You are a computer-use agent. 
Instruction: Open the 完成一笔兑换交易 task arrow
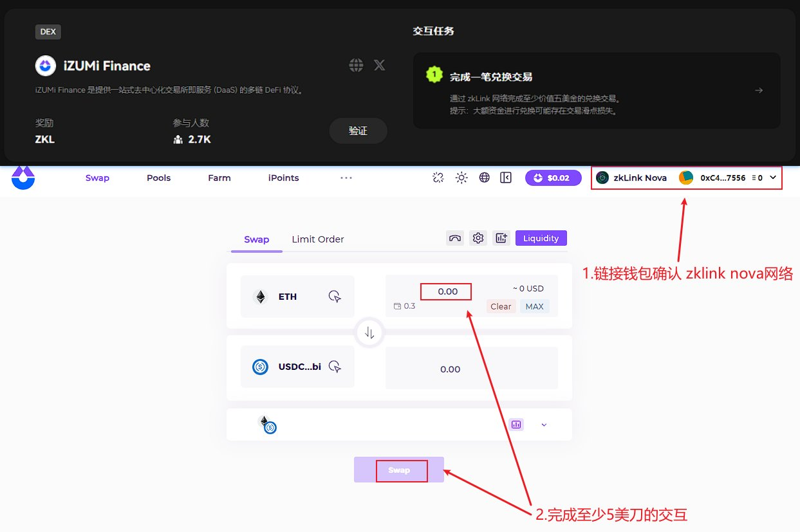point(759,90)
